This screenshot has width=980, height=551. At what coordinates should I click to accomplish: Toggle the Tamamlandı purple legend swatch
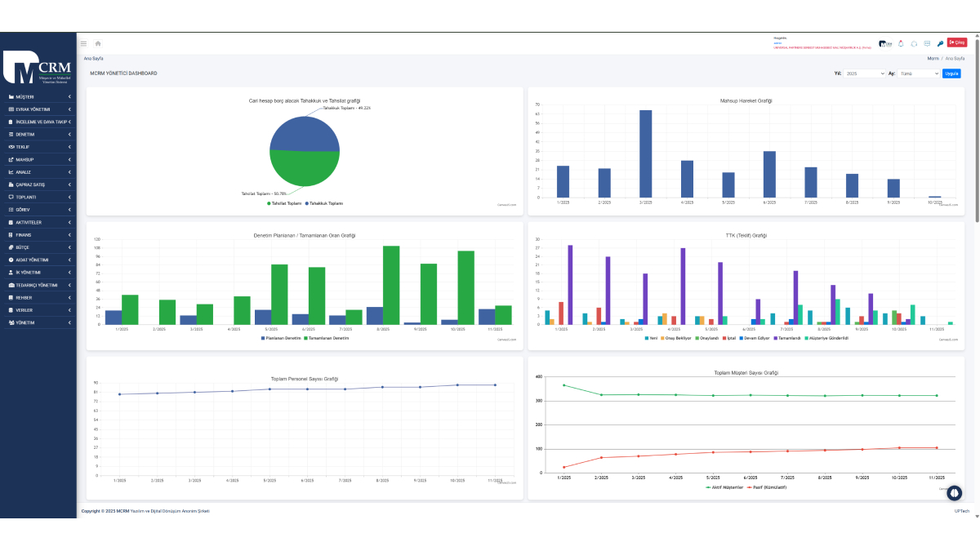787,337
